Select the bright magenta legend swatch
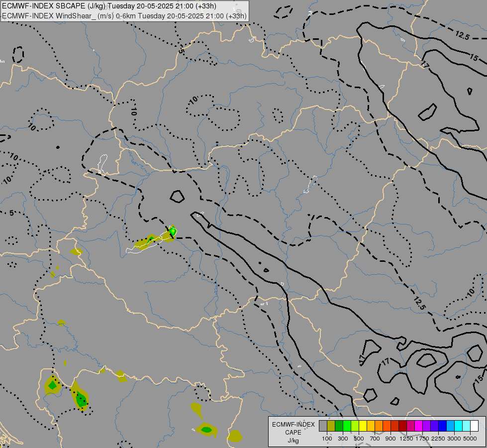 (419, 426)
